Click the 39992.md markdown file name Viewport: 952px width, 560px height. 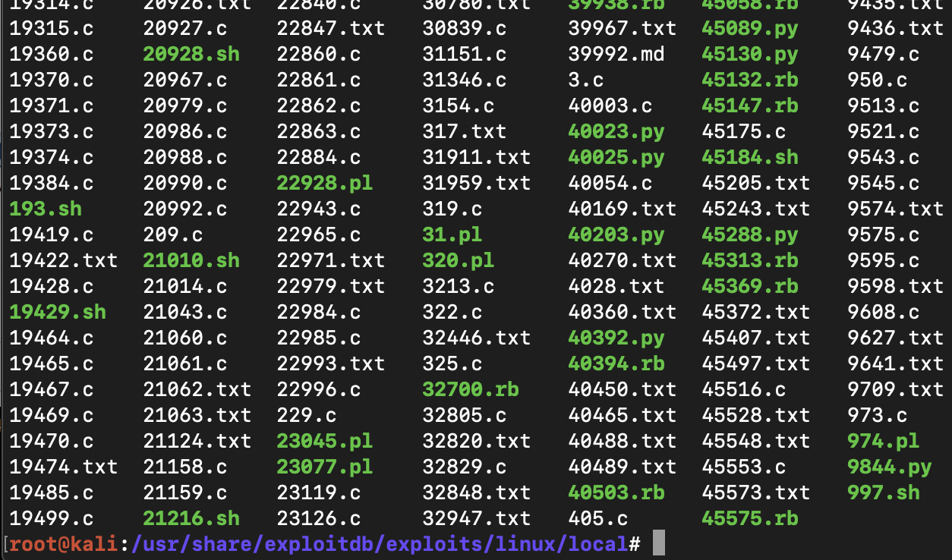point(616,55)
